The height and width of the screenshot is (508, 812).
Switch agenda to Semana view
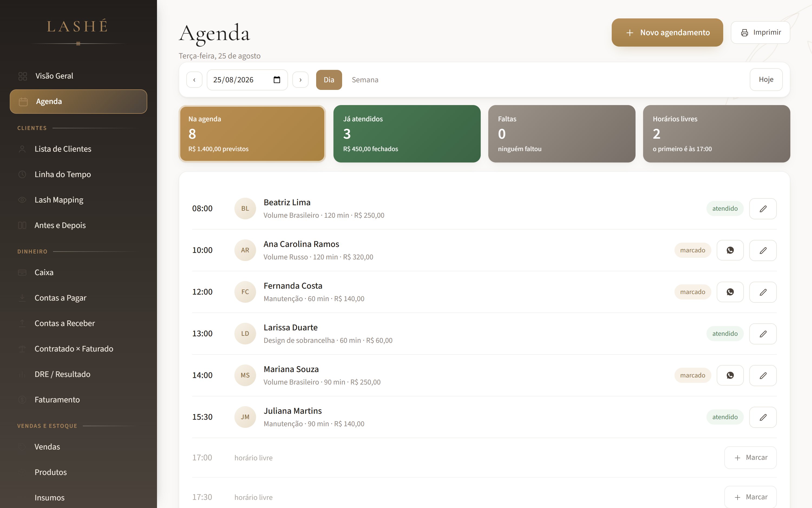[x=365, y=80]
